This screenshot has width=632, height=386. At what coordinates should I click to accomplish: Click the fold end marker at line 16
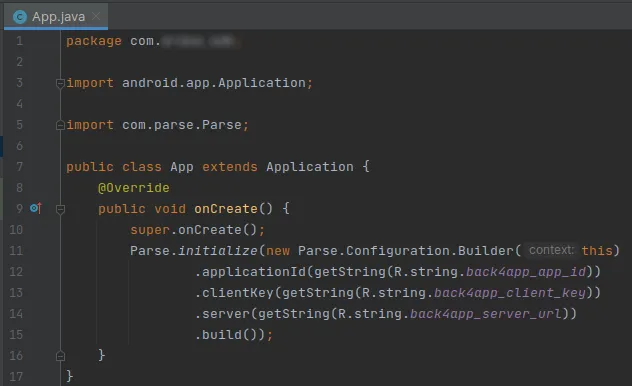(x=60, y=356)
